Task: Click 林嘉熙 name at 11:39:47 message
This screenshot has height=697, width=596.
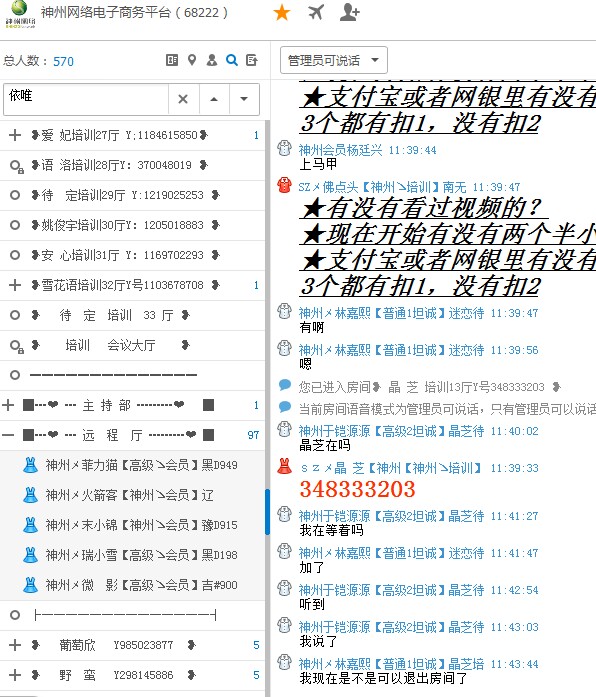Action: [x=391, y=313]
